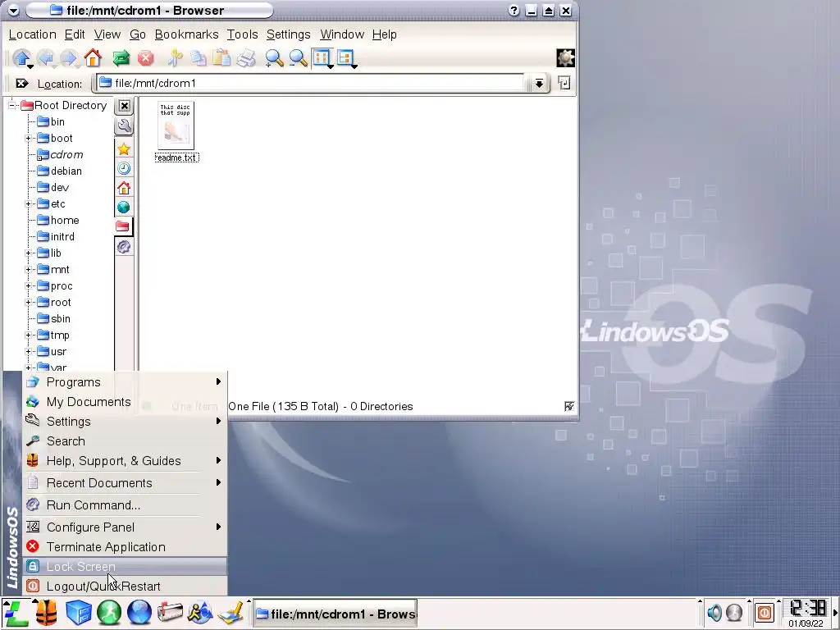840x630 pixels.
Task: Expand the boot folder in tree
Action: [x=29, y=138]
